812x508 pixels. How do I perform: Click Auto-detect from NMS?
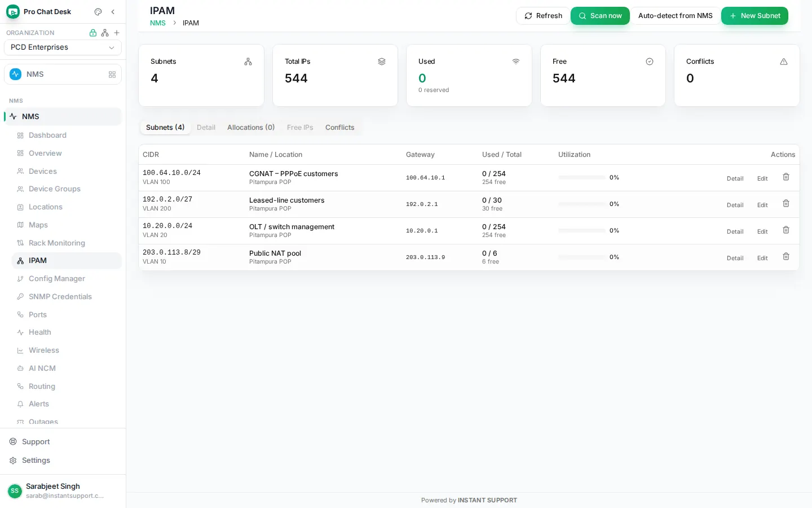676,16
